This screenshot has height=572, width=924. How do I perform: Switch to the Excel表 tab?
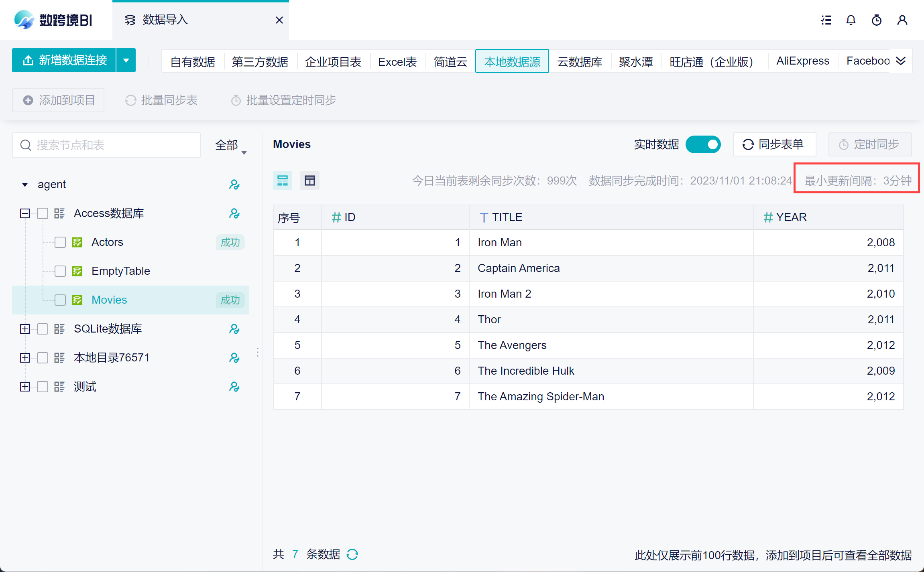tap(397, 61)
